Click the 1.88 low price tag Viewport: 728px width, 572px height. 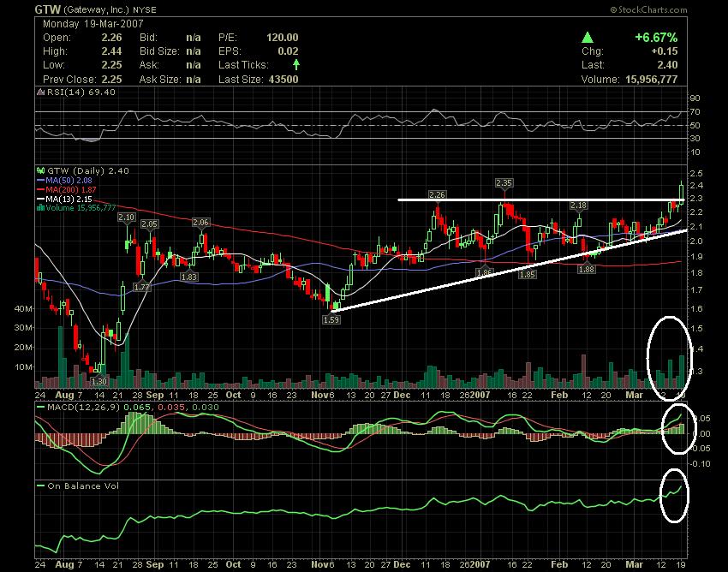click(587, 269)
